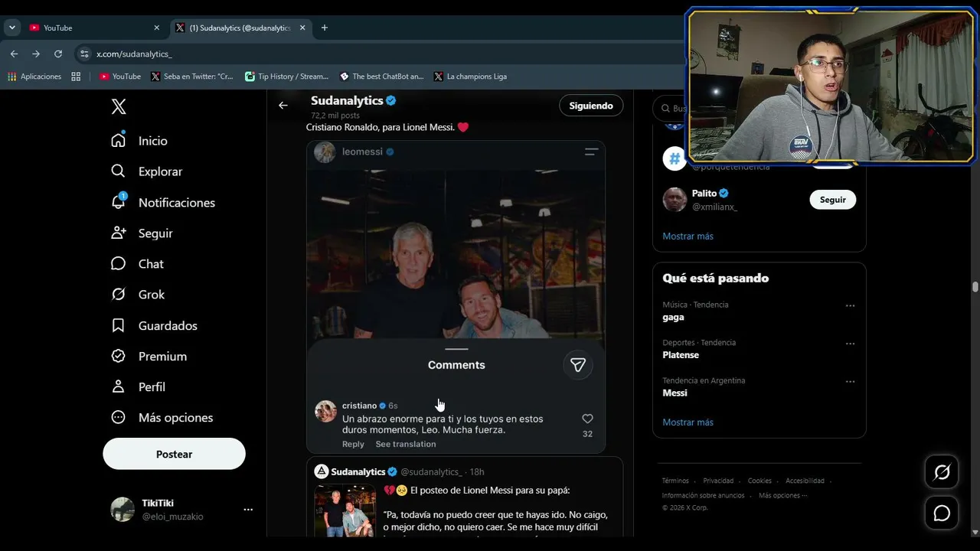Open the floating chat messages button
Viewport: 980px width, 551px height.
click(942, 513)
